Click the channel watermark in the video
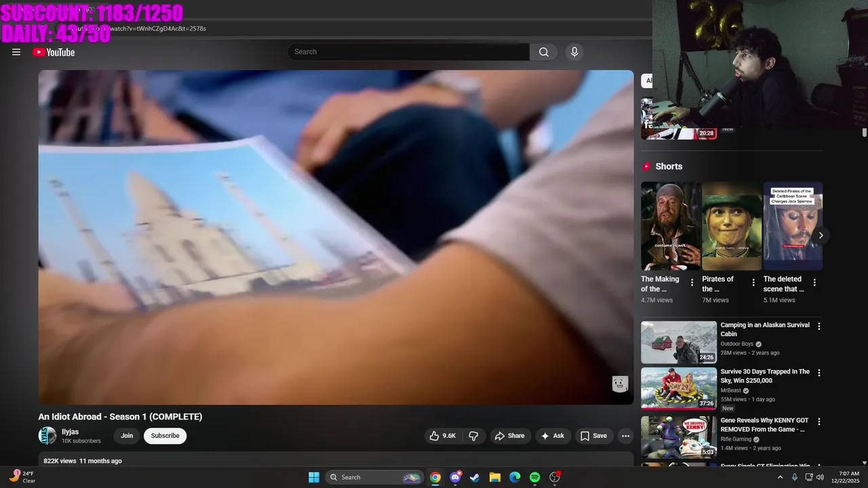Image resolution: width=868 pixels, height=488 pixels. 620,384
